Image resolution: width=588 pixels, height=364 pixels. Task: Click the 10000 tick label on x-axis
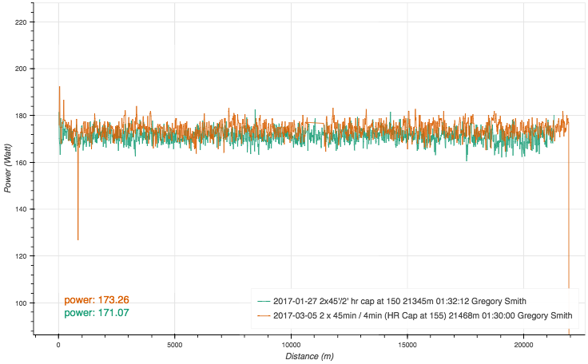click(x=292, y=344)
